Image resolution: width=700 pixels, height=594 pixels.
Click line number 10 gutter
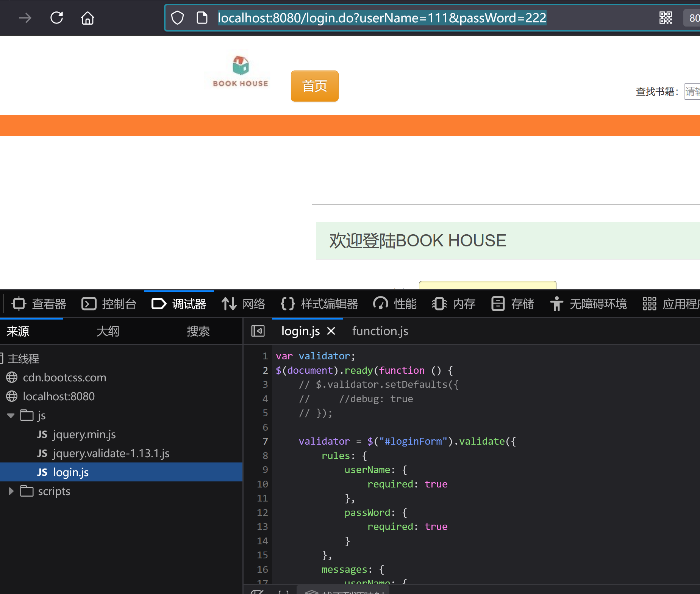[x=262, y=484]
